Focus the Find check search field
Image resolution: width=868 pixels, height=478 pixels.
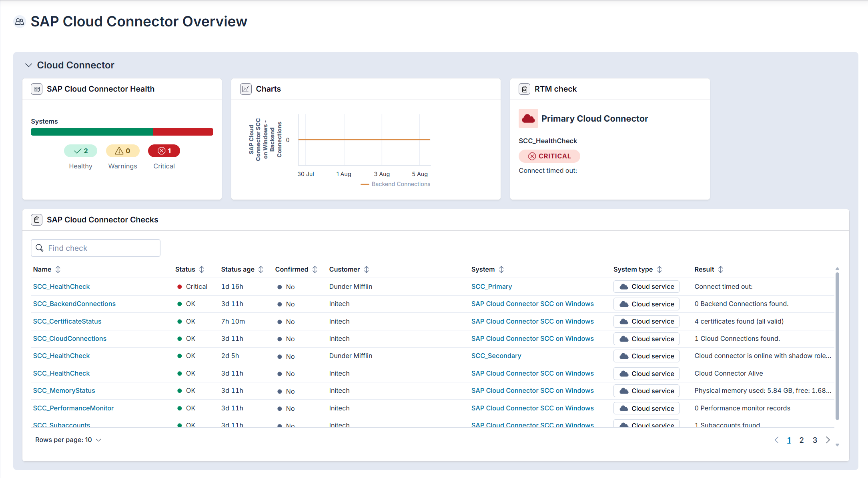tap(96, 248)
